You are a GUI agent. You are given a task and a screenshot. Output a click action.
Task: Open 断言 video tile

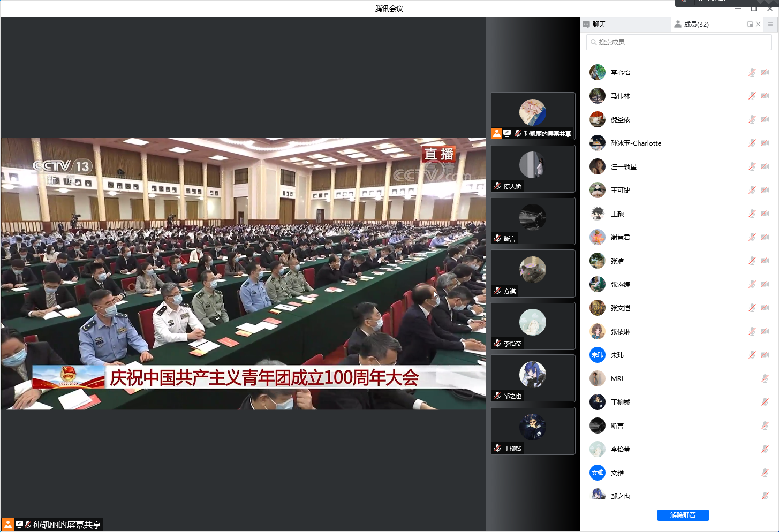click(x=533, y=221)
